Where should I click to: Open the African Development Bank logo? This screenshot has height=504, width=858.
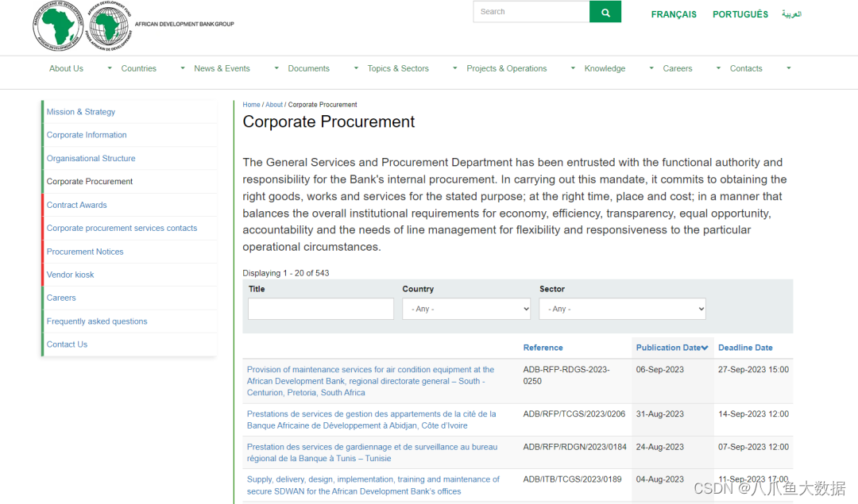58,25
